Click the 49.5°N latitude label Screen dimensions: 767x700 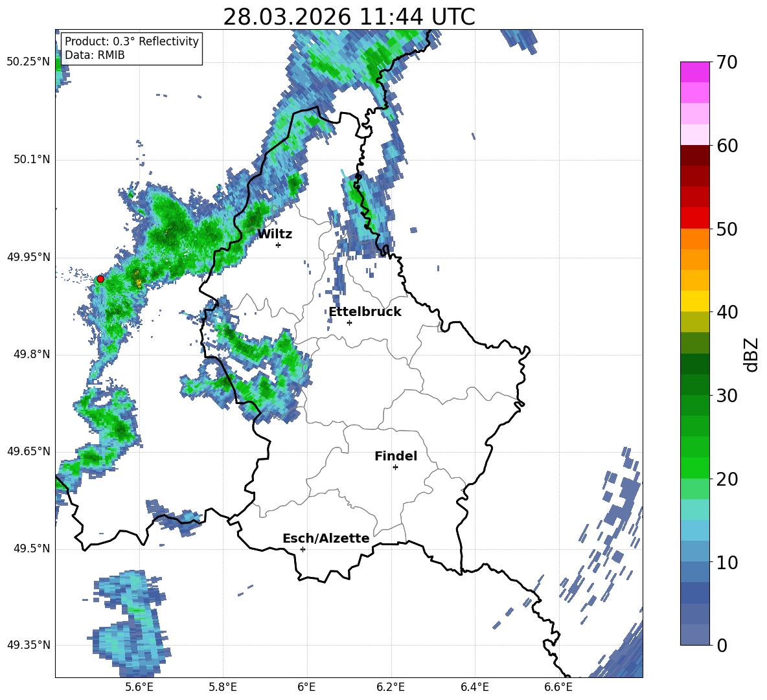pos(31,548)
